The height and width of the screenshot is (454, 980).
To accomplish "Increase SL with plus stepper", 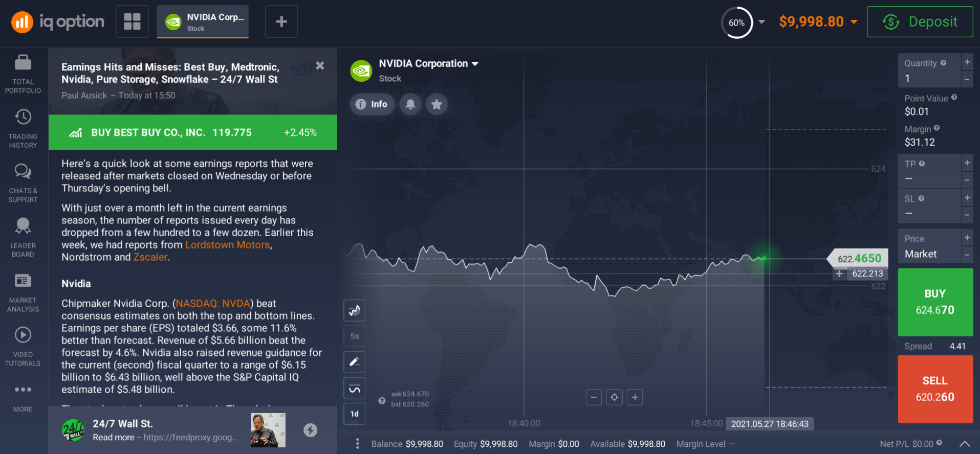I will tap(967, 198).
